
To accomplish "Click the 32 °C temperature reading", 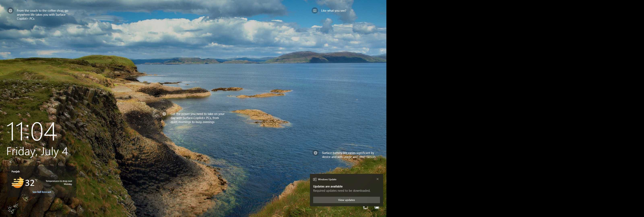I will 31,183.
